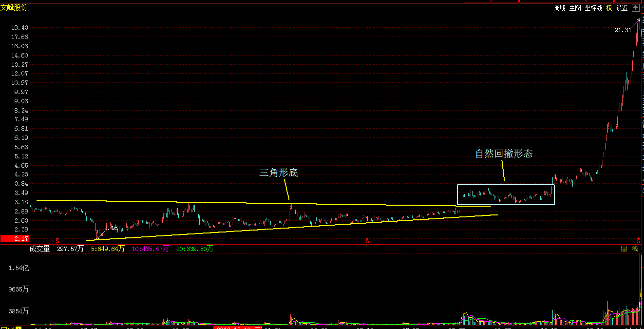Click the yellow 5:649.64万 average value
The image size is (644, 329).
pos(108,249)
